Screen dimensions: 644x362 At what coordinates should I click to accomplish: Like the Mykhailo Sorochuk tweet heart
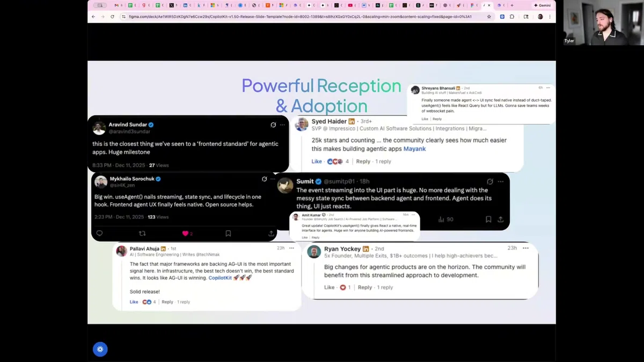[185, 233]
